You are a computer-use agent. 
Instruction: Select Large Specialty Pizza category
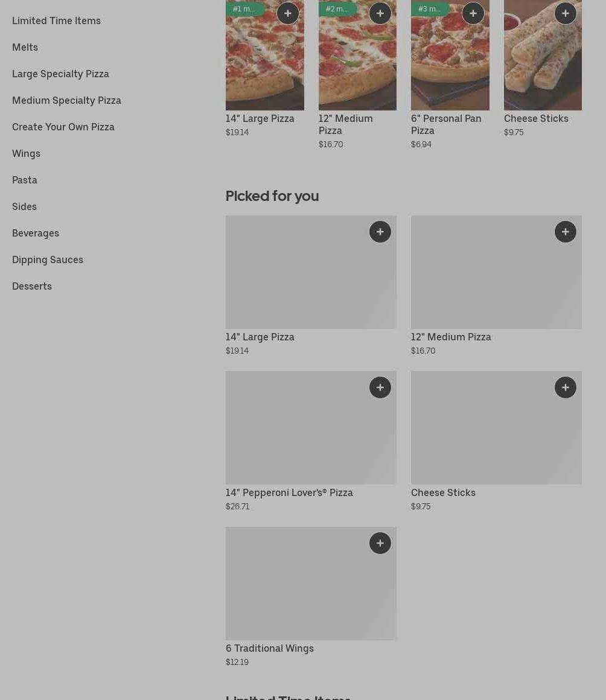[60, 74]
